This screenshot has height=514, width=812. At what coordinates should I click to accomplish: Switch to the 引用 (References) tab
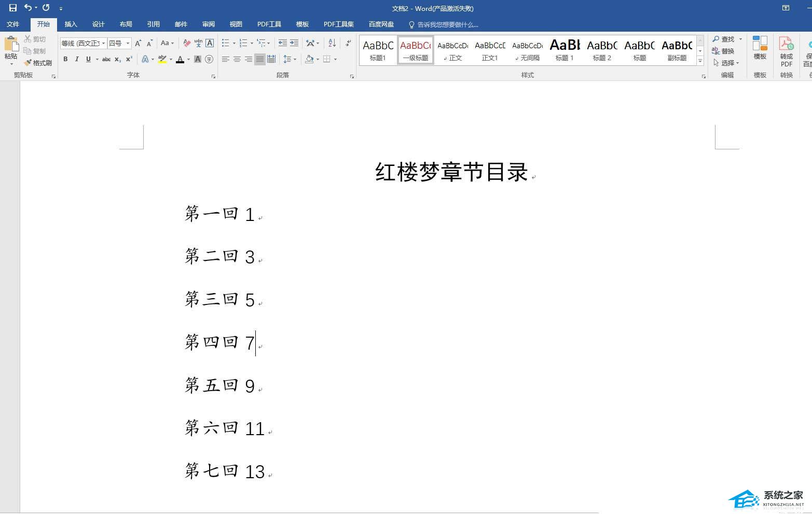click(153, 24)
